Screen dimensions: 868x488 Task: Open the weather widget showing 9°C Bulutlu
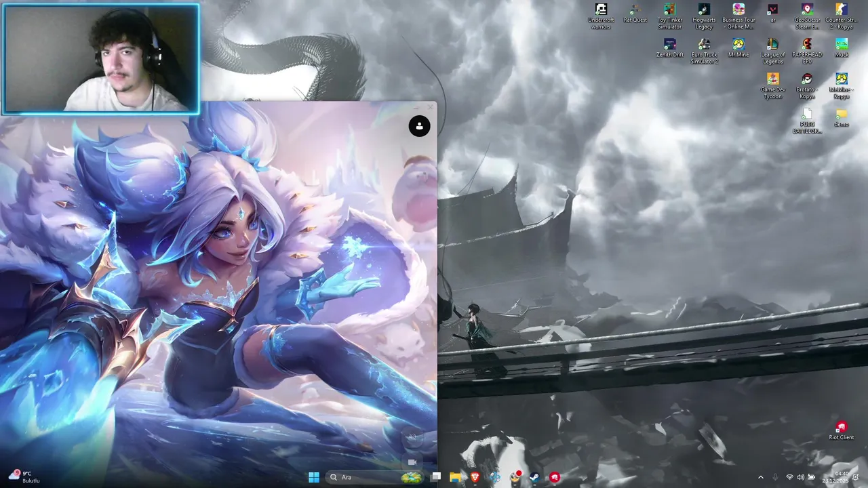tap(24, 477)
